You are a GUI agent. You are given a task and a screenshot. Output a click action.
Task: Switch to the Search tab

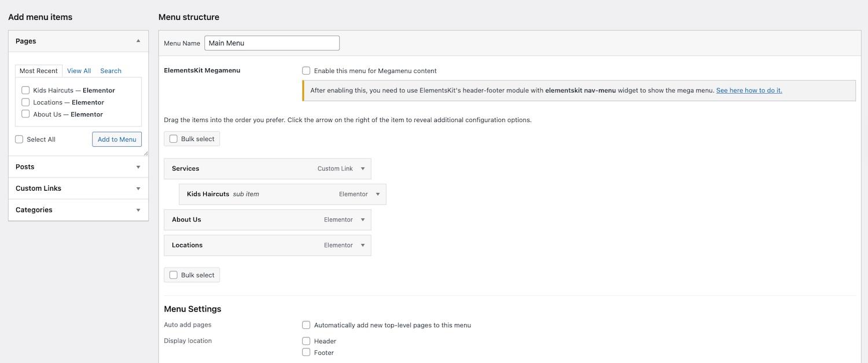click(111, 71)
